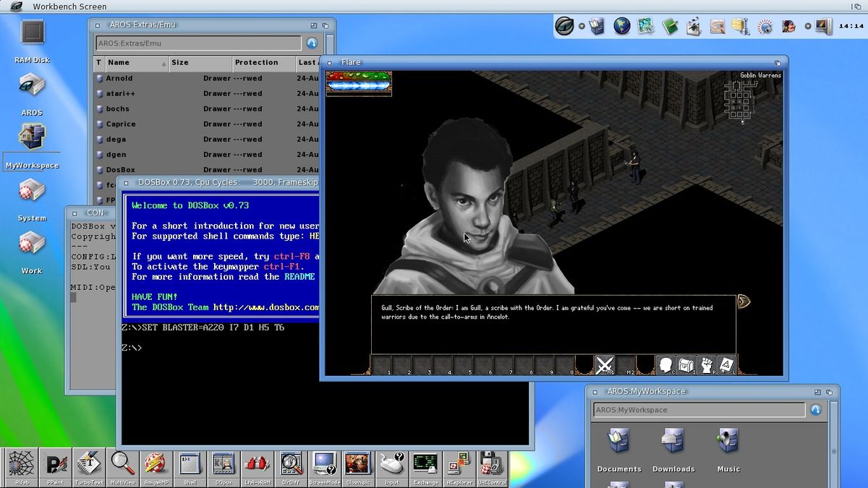Open the RAM Disk desktop icon
This screenshot has height=488, width=868.
pyautogui.click(x=33, y=41)
